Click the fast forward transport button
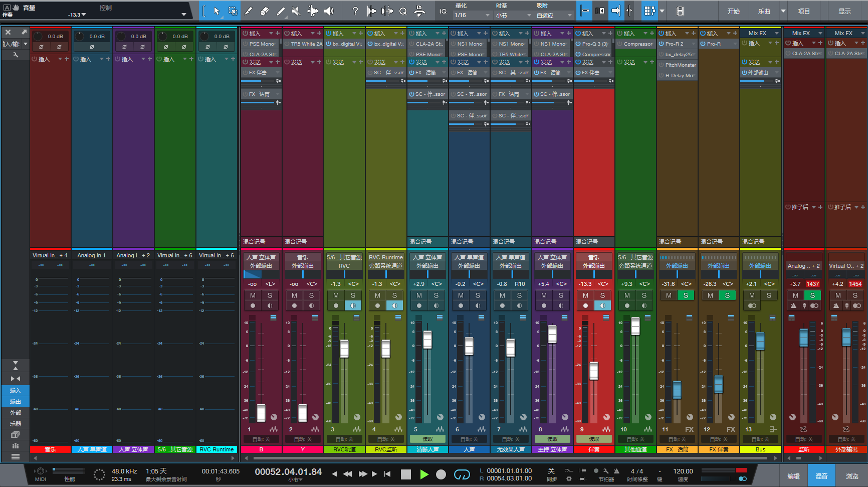This screenshot has width=868, height=487. [x=363, y=474]
